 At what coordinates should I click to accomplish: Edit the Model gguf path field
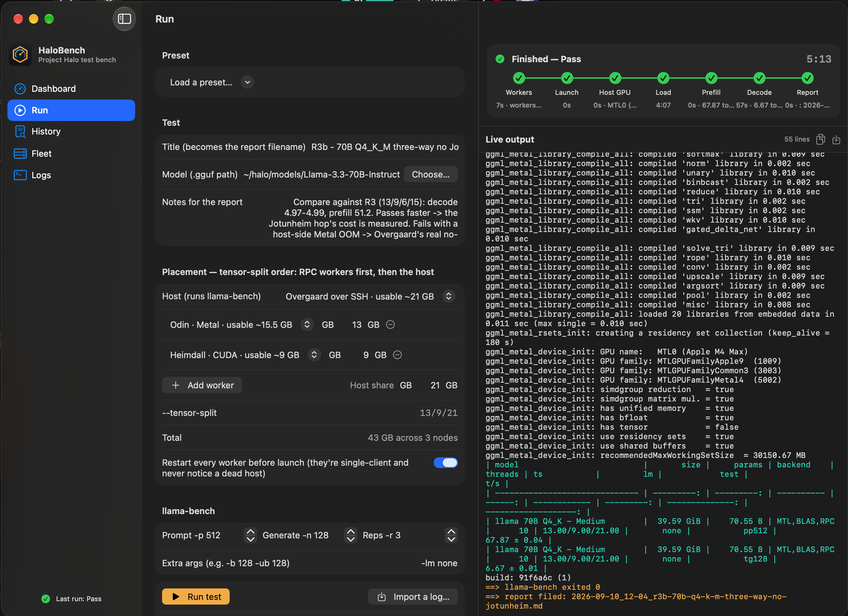[321, 175]
